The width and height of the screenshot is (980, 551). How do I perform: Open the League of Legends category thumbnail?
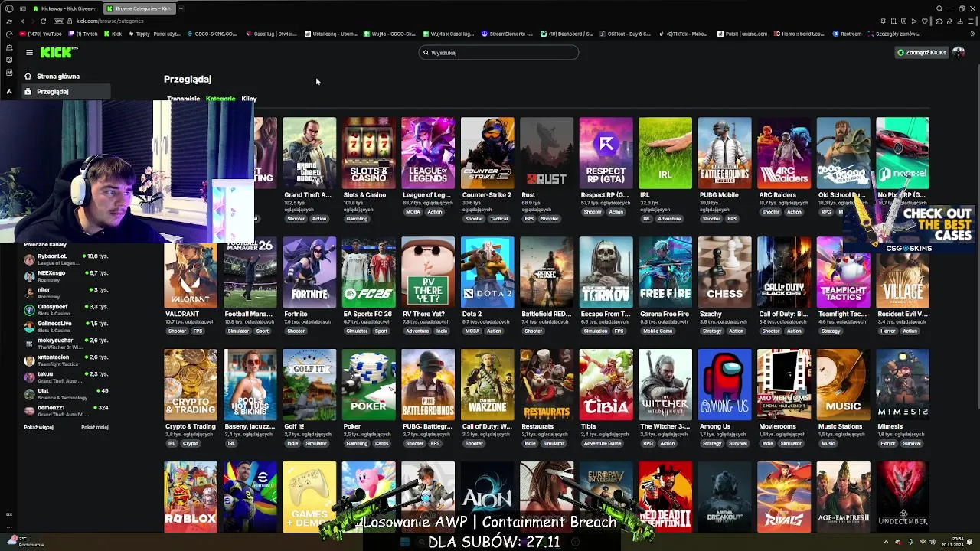pos(428,153)
